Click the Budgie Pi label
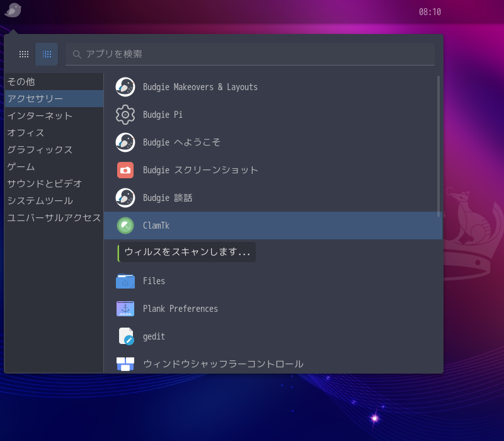Viewport: 504px width, 441px height. coord(163,115)
